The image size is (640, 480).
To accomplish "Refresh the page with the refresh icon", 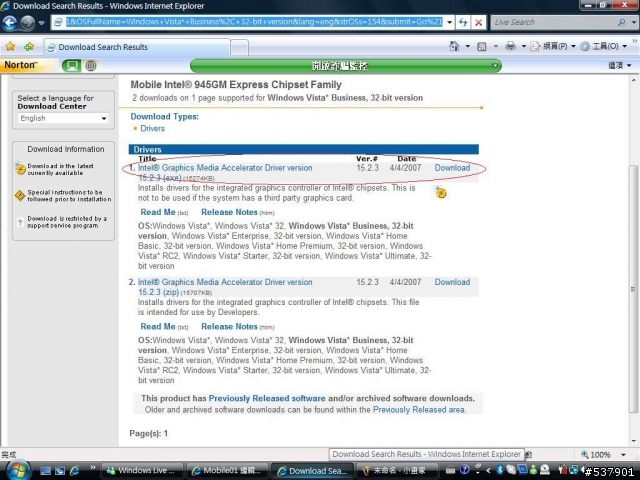I will 463,22.
